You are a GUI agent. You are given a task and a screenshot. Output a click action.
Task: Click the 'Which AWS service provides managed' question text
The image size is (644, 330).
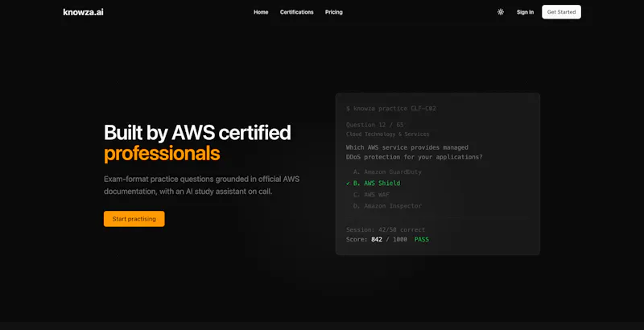tap(407, 147)
